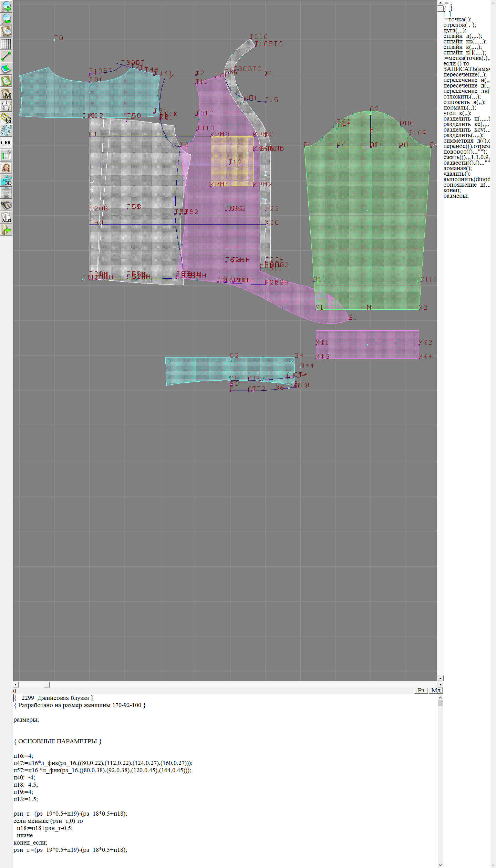Open the 3D view icon
Screen dimensions: 496x868
(6, 180)
